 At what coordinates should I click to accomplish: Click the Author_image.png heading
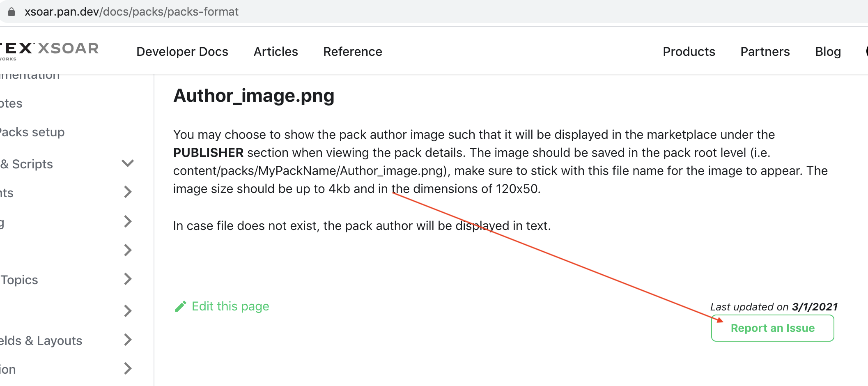coord(254,96)
